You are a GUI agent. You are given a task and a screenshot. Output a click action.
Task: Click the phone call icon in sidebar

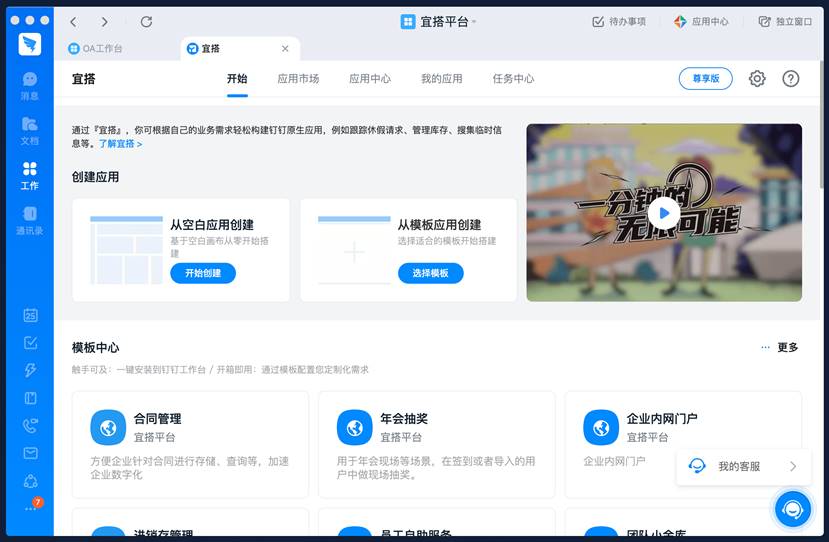[30, 425]
